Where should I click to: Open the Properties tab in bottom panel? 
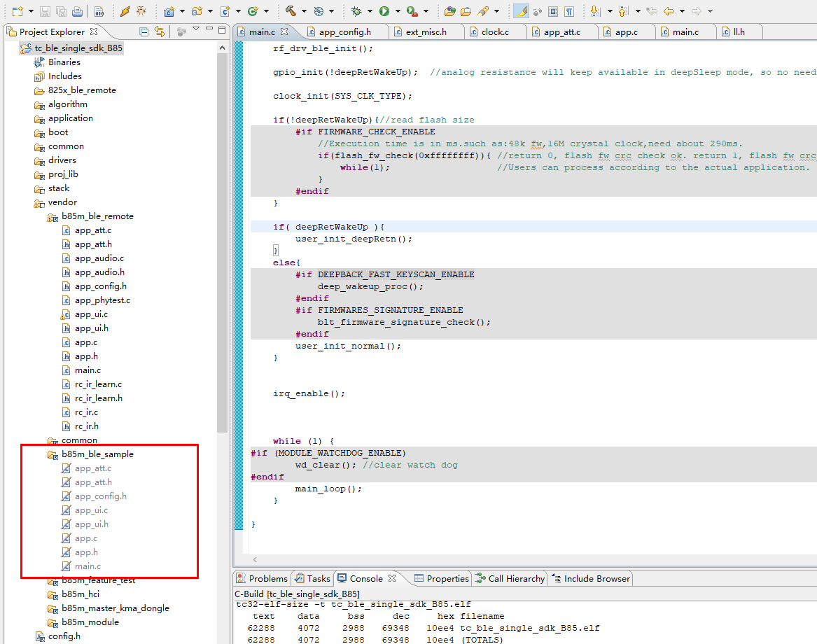coord(442,578)
